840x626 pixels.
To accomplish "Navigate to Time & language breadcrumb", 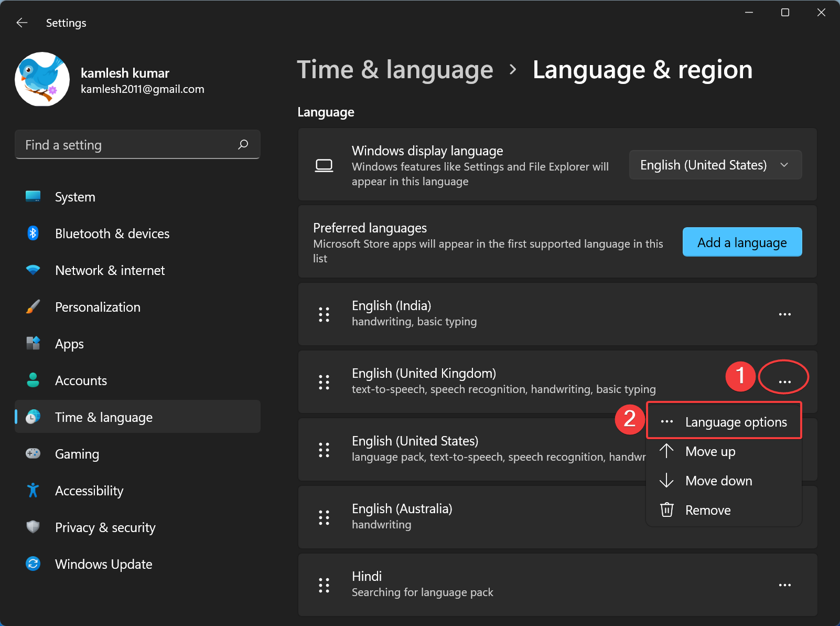I will click(x=395, y=70).
